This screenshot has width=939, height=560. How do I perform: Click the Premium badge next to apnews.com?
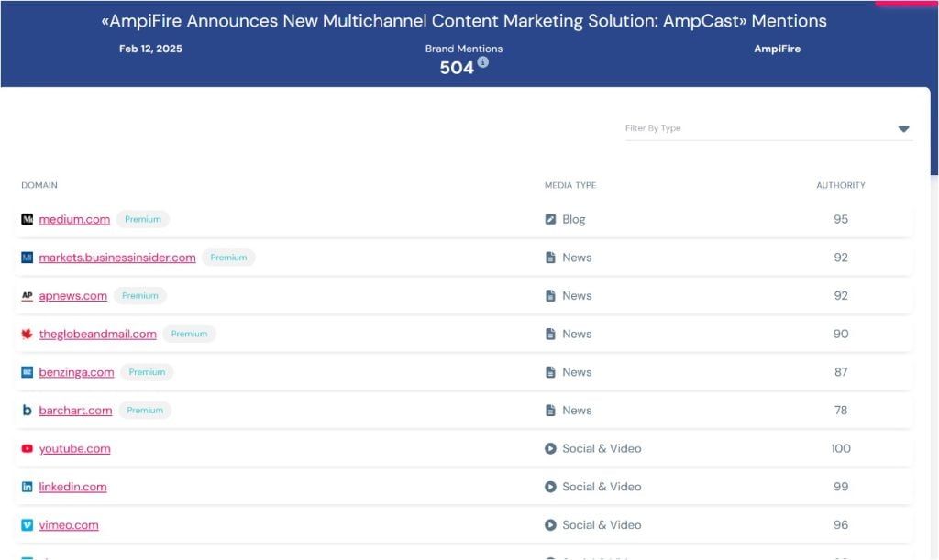point(140,296)
